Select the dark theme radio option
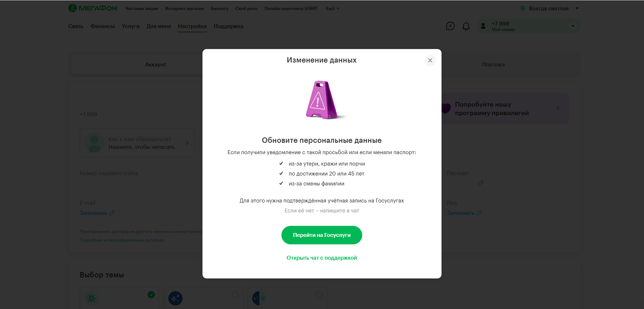 coord(235,295)
